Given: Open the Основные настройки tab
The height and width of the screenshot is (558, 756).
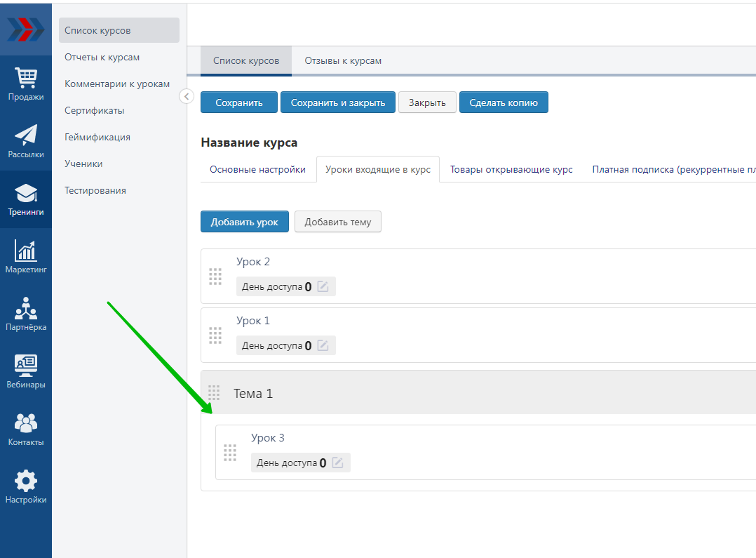Looking at the screenshot, I should pos(257,170).
